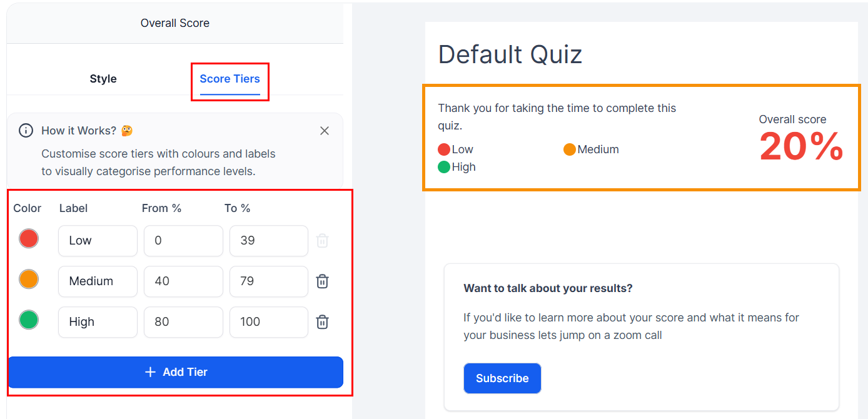Open the orange color swatch for Medium tier
Viewport: 868px width, 419px height.
29,279
